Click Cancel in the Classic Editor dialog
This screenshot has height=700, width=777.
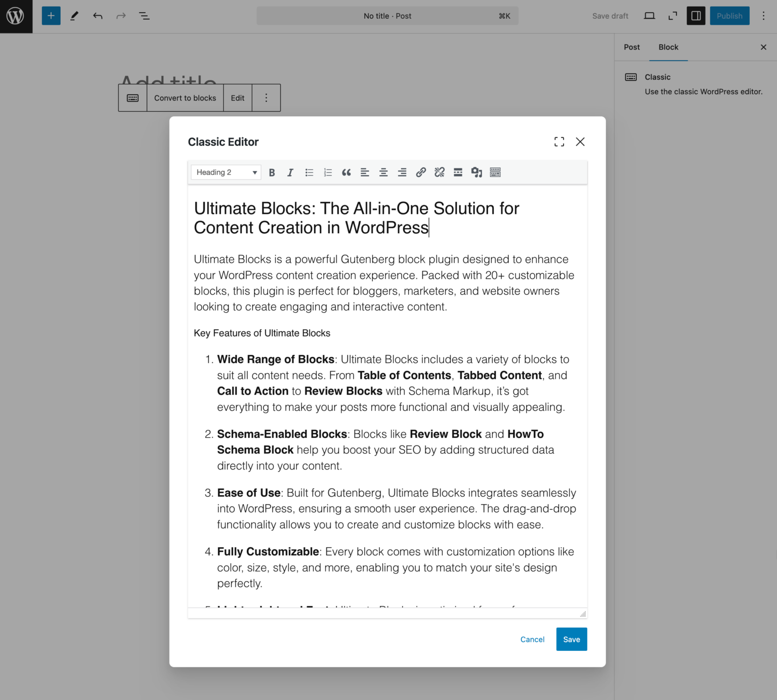click(x=532, y=639)
